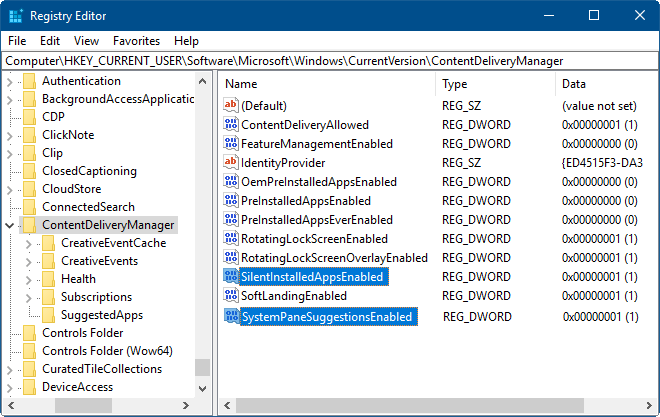Open the Edit menu

(x=50, y=41)
